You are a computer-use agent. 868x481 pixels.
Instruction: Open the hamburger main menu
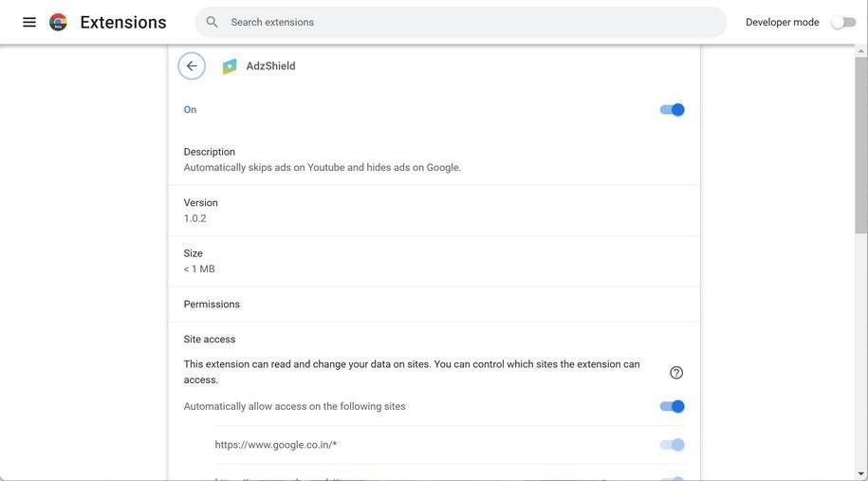coord(29,22)
